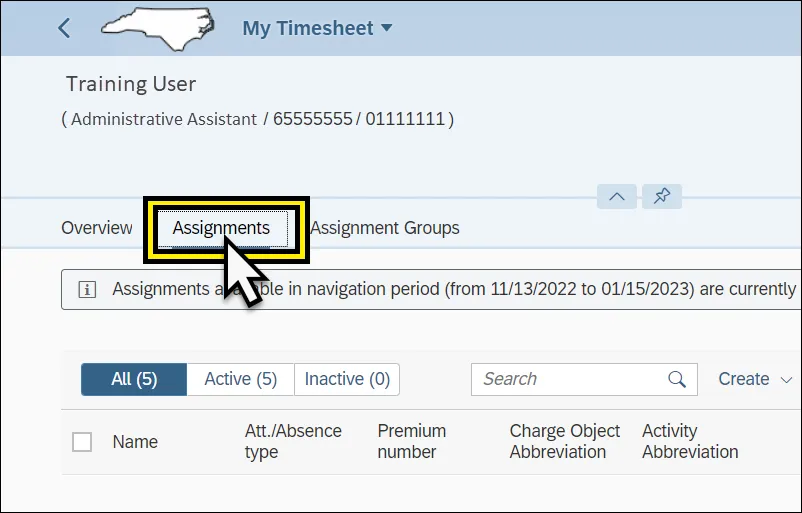802x513 pixels.
Task: Click the Name column header
Action: [135, 442]
